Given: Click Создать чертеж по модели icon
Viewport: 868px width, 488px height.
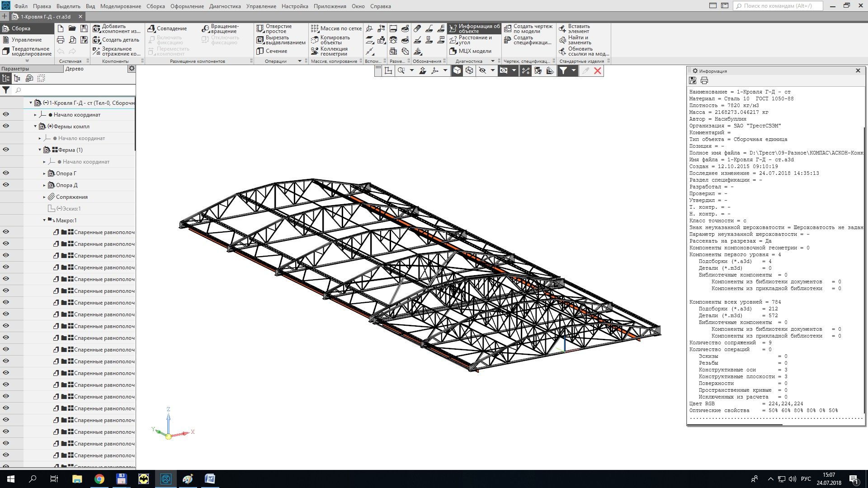Looking at the screenshot, I should 508,28.
